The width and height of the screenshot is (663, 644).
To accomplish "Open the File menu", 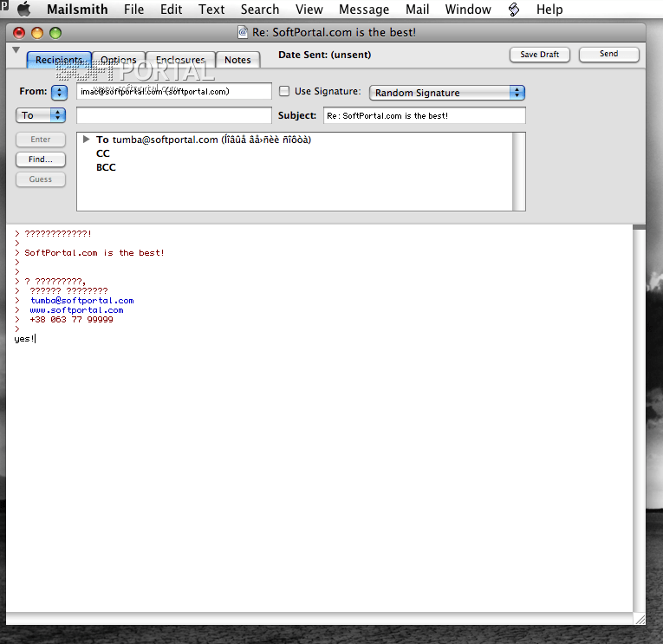I will click(133, 10).
